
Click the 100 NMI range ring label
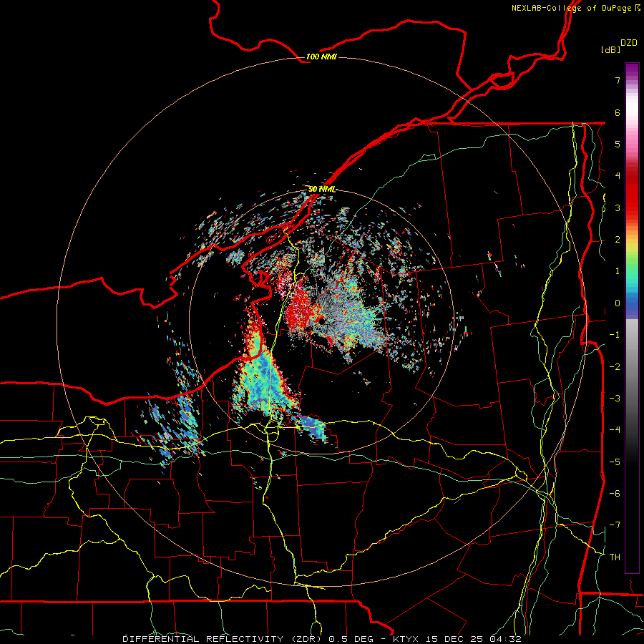coord(321,57)
